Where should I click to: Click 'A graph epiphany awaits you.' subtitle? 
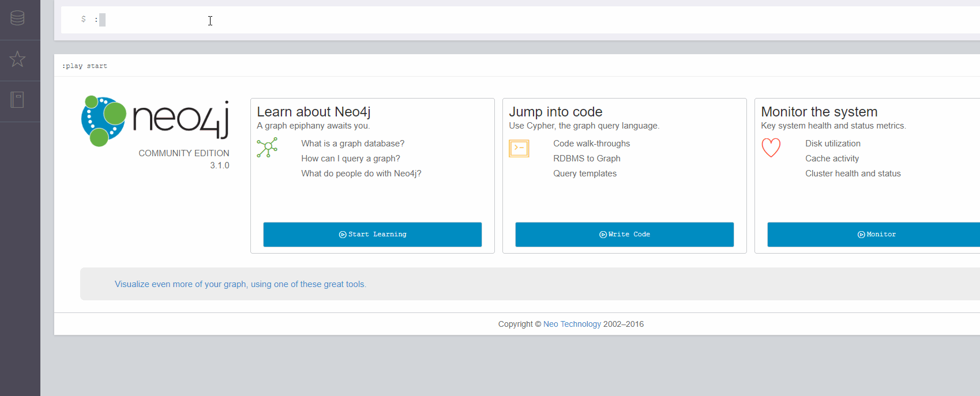(x=313, y=126)
